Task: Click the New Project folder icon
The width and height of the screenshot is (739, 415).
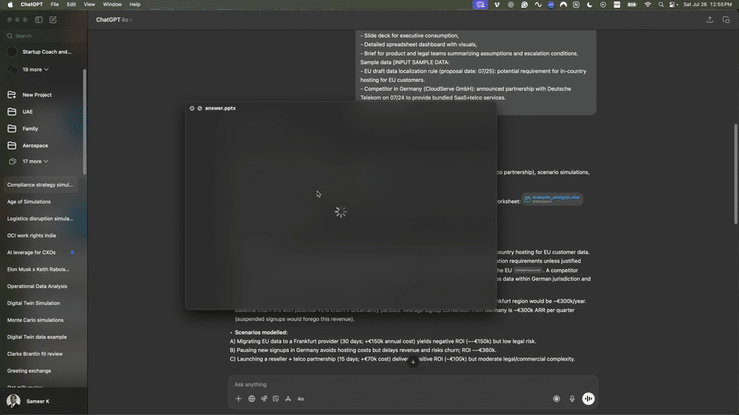Action: (x=12, y=95)
